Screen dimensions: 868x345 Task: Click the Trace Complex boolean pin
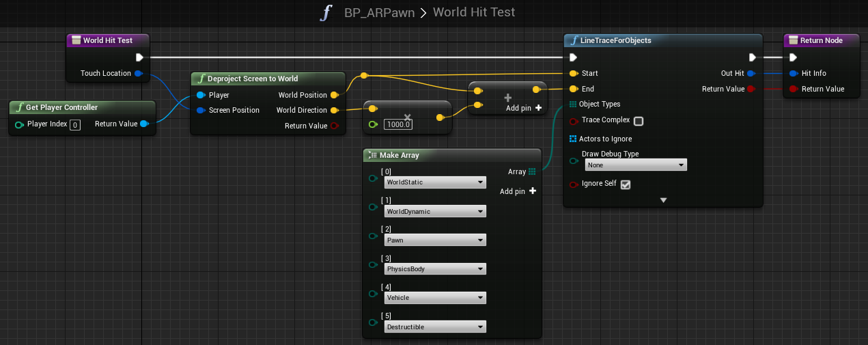pos(573,121)
